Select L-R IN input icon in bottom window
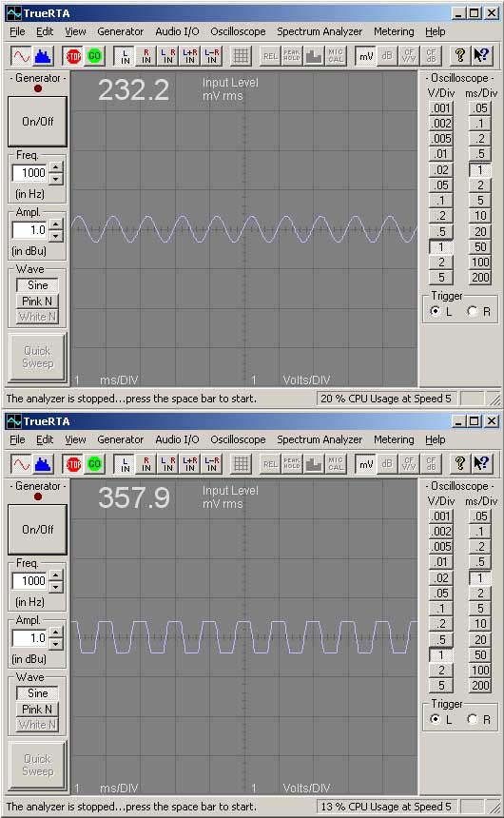This screenshot has height=818, width=504. [212, 464]
